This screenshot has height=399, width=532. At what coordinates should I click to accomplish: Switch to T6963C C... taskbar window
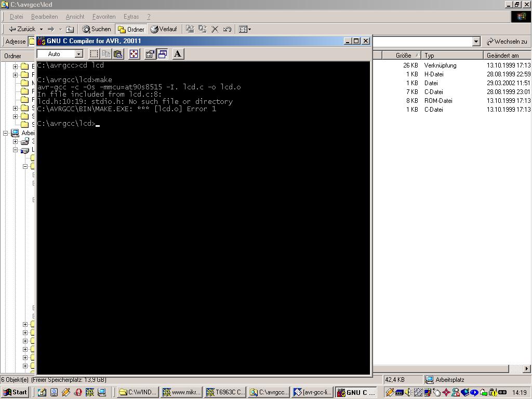225,392
